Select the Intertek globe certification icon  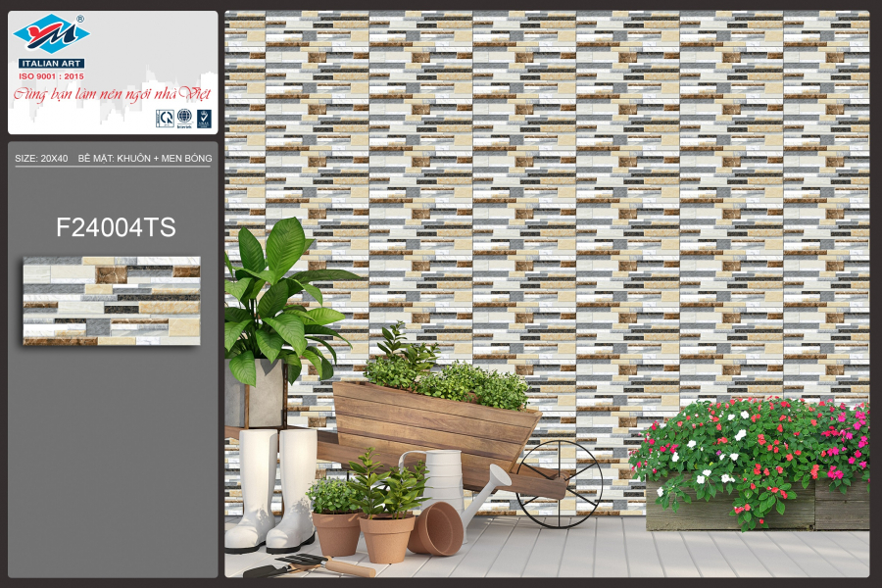pyautogui.click(x=184, y=119)
